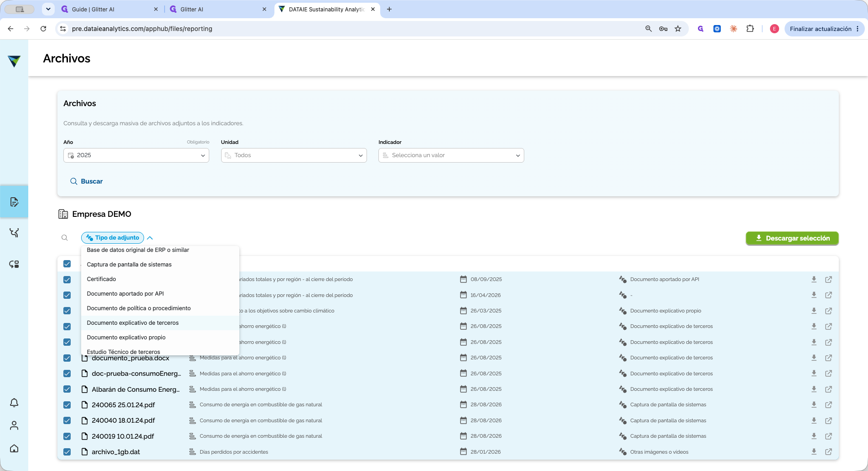Image resolution: width=868 pixels, height=471 pixels.
Task: Open 240065 25.01.24.pdf in new window
Action: tap(829, 404)
